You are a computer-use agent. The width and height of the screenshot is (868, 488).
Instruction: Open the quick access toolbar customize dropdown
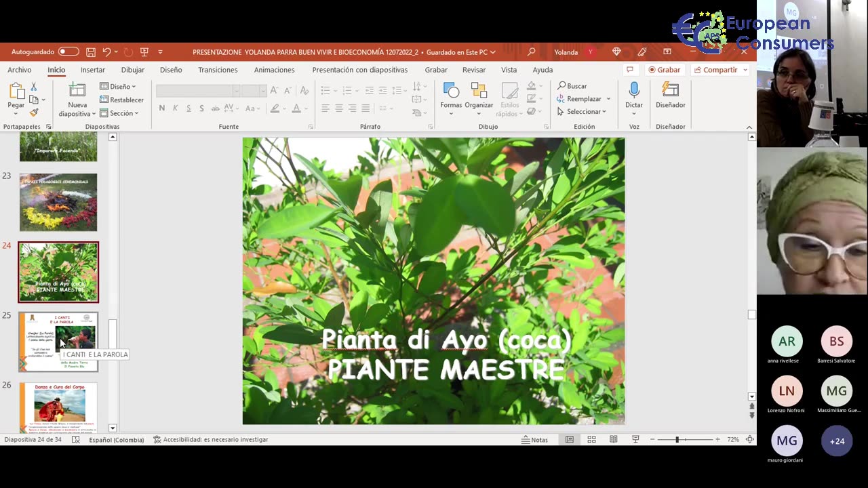tap(160, 52)
